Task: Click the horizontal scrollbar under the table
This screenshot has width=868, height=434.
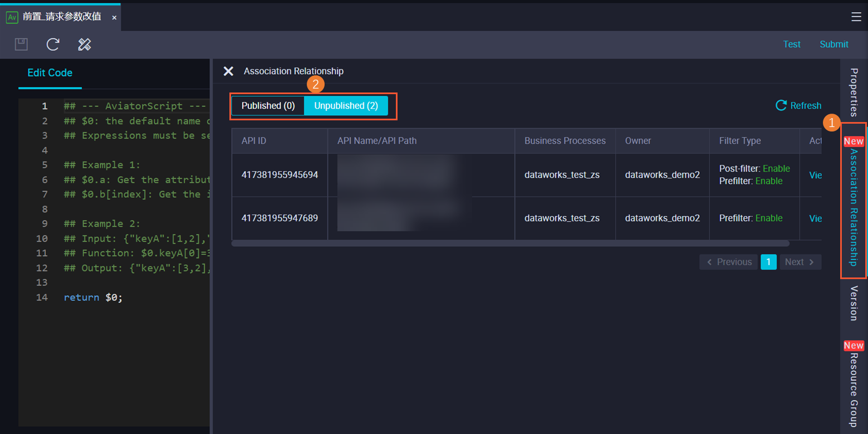Action: 510,243
